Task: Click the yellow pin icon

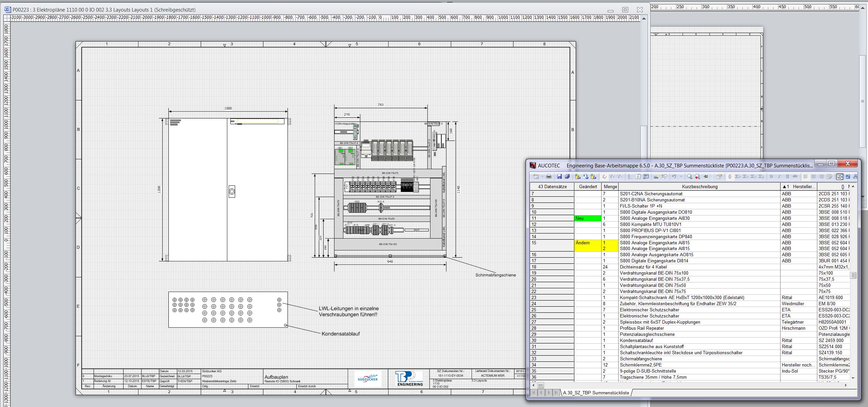Action: (x=706, y=177)
